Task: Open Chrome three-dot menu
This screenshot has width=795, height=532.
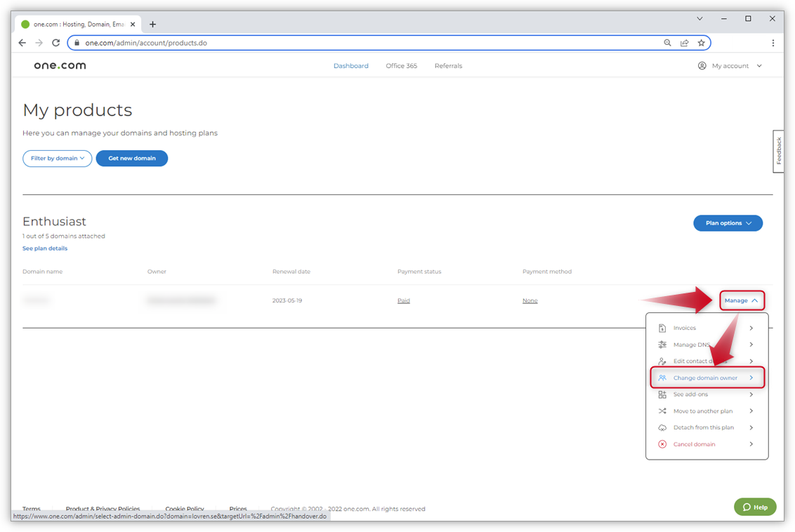Action: pos(773,43)
